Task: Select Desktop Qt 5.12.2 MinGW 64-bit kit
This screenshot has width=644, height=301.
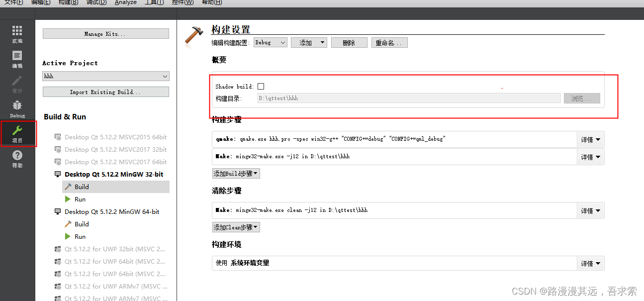Action: pyautogui.click(x=111, y=211)
